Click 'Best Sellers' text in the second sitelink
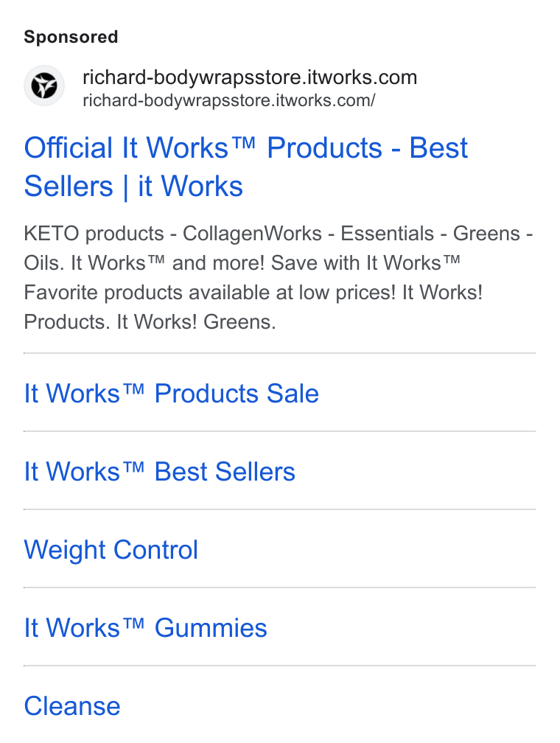Screen dimensions: 560x743 pos(225,472)
